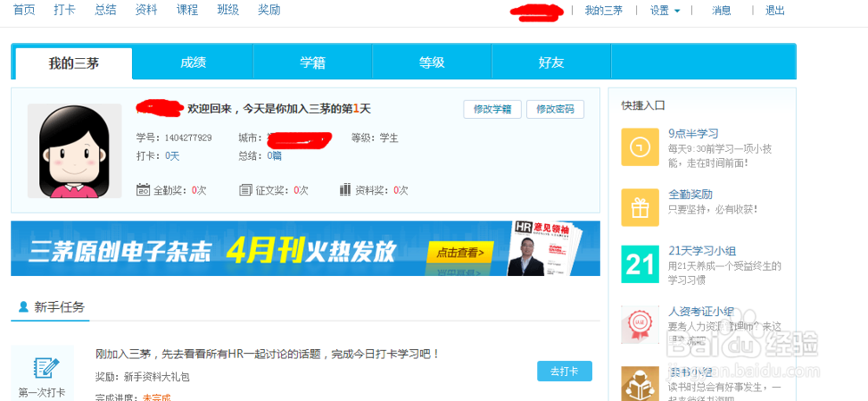Click 退出 to log out
Viewport: 868px width, 401px height.
coord(774,10)
